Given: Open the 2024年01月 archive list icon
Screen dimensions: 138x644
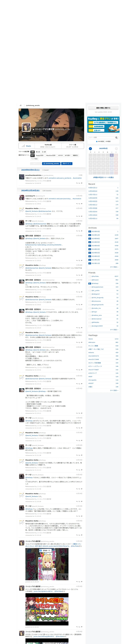Looking at the screenshot, I should [x=90, y=256].
